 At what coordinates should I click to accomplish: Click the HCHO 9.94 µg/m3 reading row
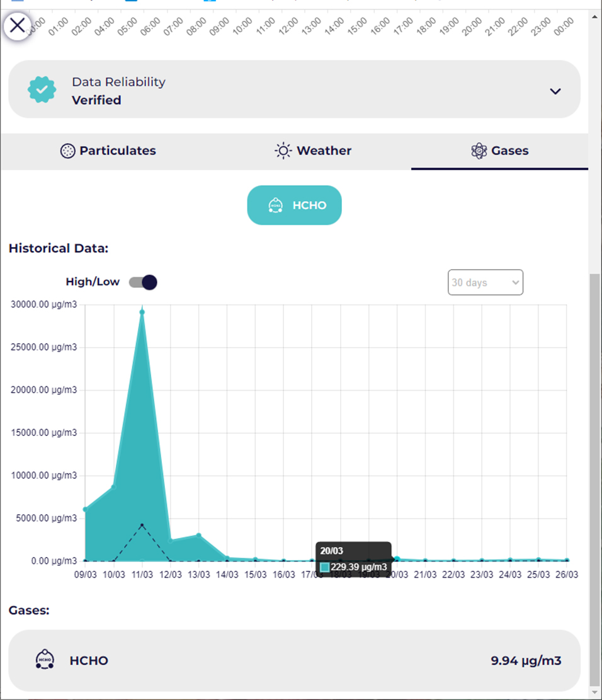click(293, 660)
